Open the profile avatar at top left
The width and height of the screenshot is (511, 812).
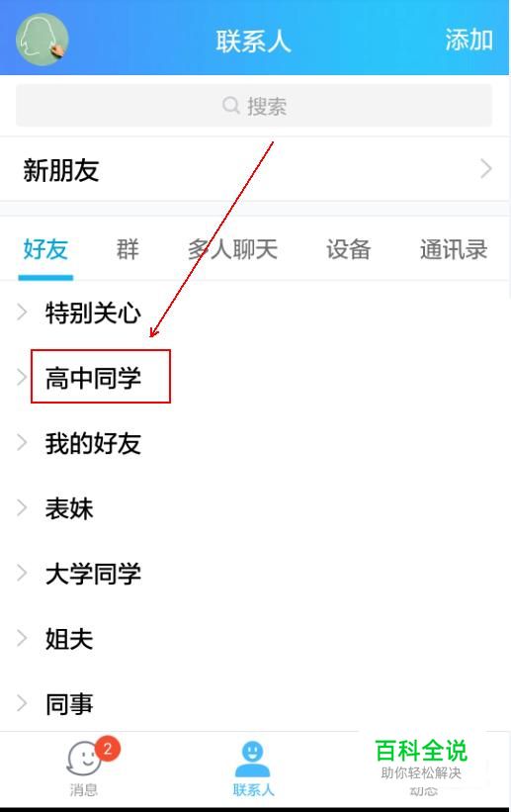pos(42,40)
